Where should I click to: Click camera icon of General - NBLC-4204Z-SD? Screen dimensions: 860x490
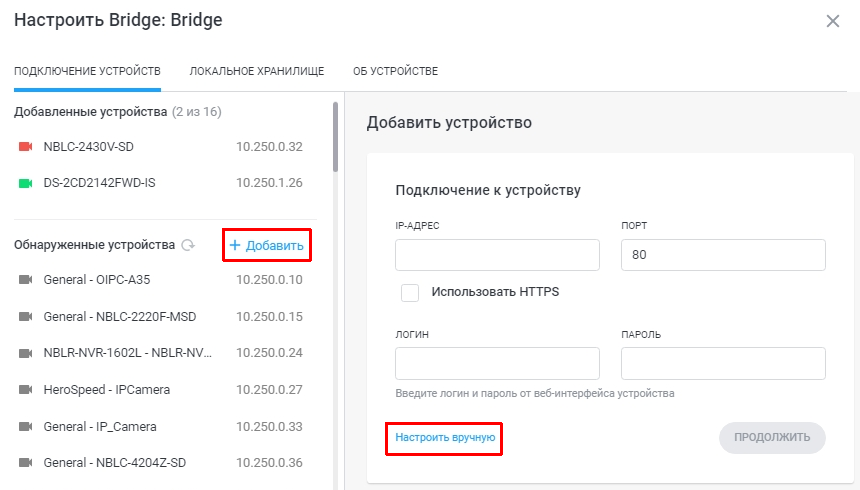click(26, 463)
